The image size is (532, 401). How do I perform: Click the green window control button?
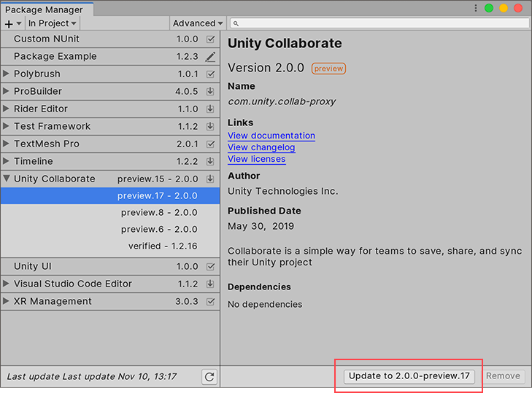tap(489, 8)
